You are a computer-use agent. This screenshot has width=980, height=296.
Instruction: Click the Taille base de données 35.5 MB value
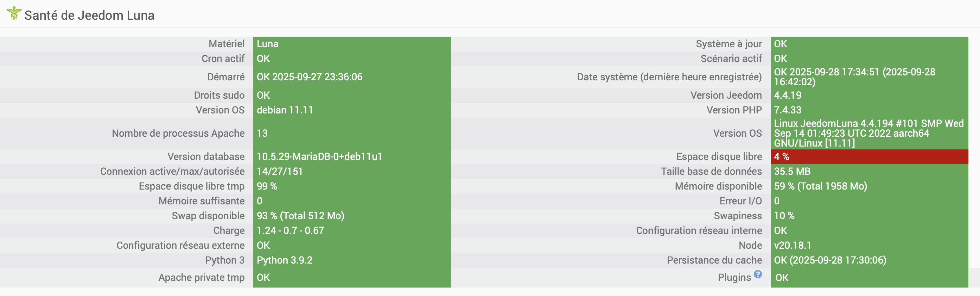[x=792, y=171]
